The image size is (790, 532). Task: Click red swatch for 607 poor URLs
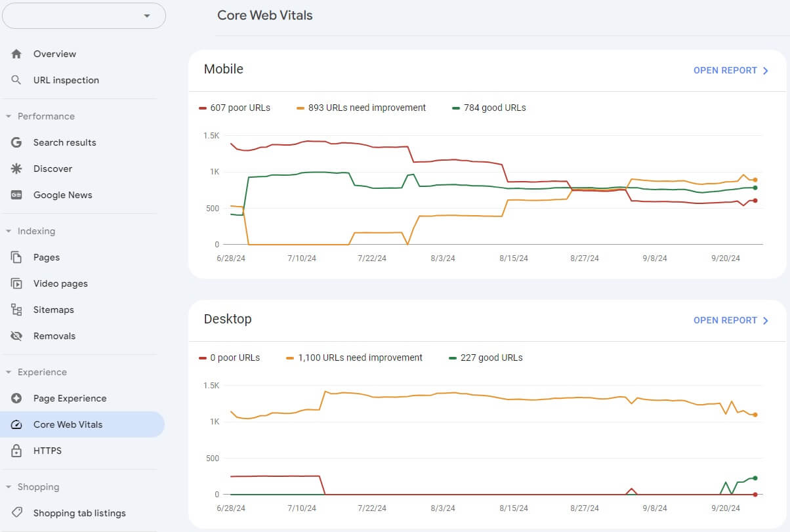[x=203, y=108]
